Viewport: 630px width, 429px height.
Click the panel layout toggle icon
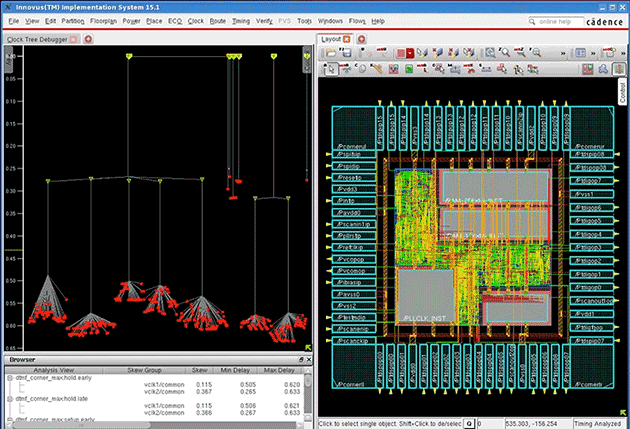coord(580,53)
